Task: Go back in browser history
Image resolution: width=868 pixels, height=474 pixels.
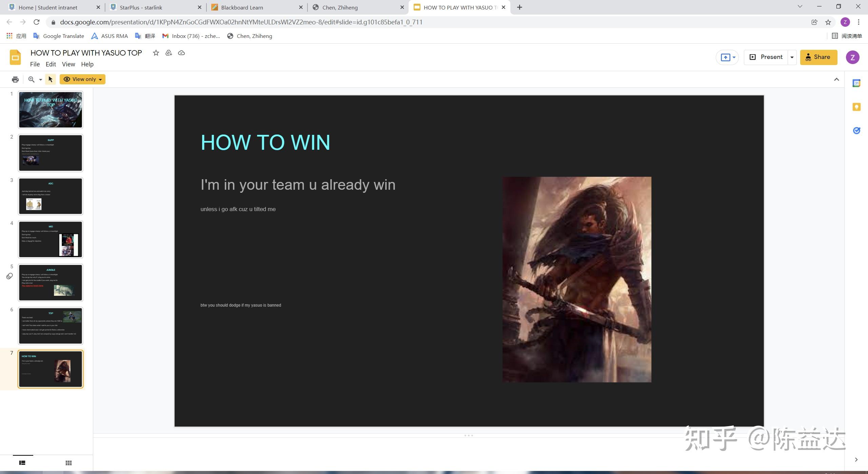Action: (x=9, y=22)
